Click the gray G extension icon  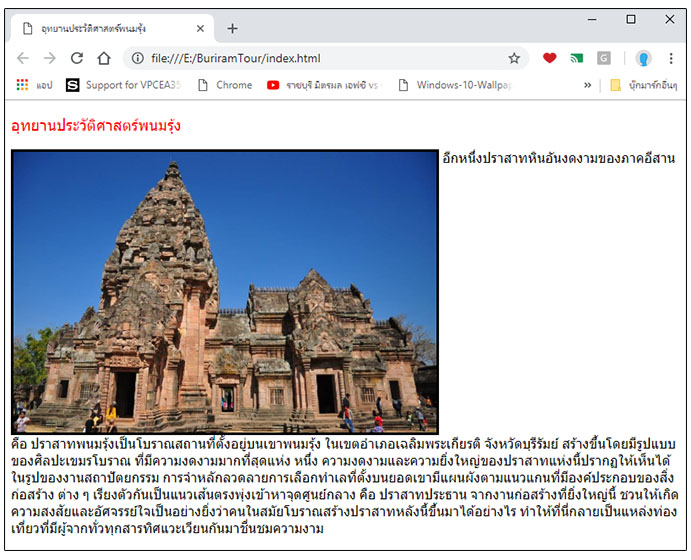[x=604, y=58]
